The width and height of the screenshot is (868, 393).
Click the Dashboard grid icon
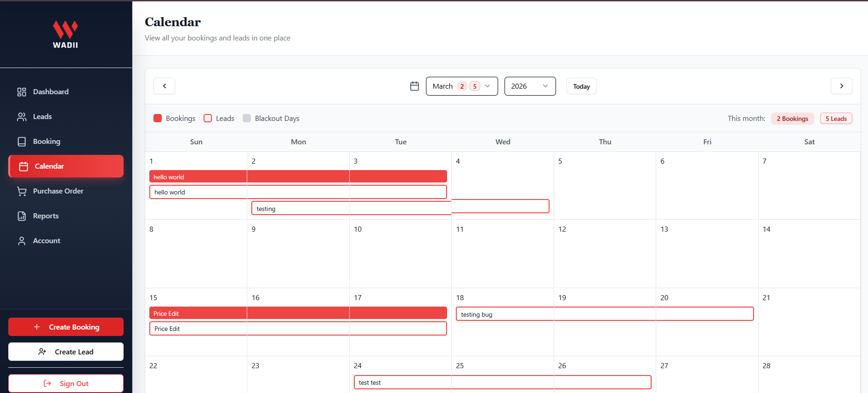click(x=22, y=92)
